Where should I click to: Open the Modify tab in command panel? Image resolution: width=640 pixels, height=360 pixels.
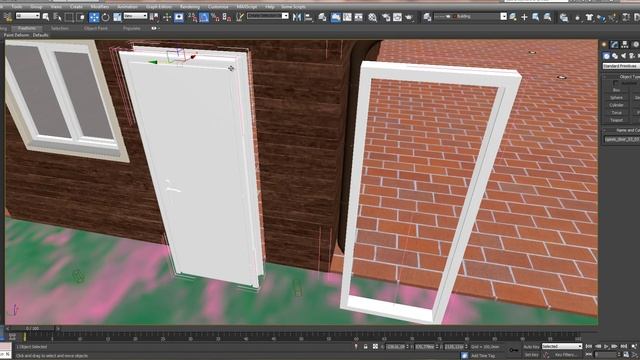pos(615,44)
